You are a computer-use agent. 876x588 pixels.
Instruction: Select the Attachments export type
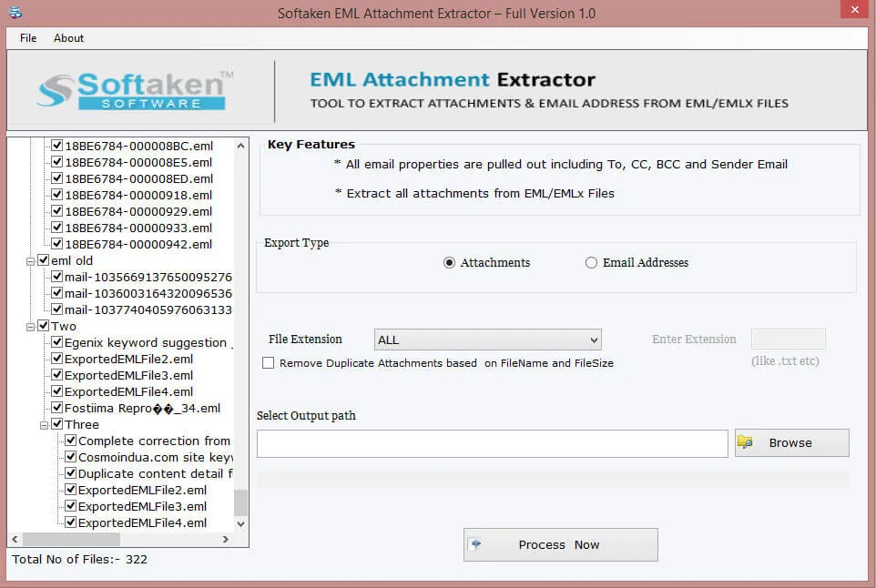coord(449,262)
